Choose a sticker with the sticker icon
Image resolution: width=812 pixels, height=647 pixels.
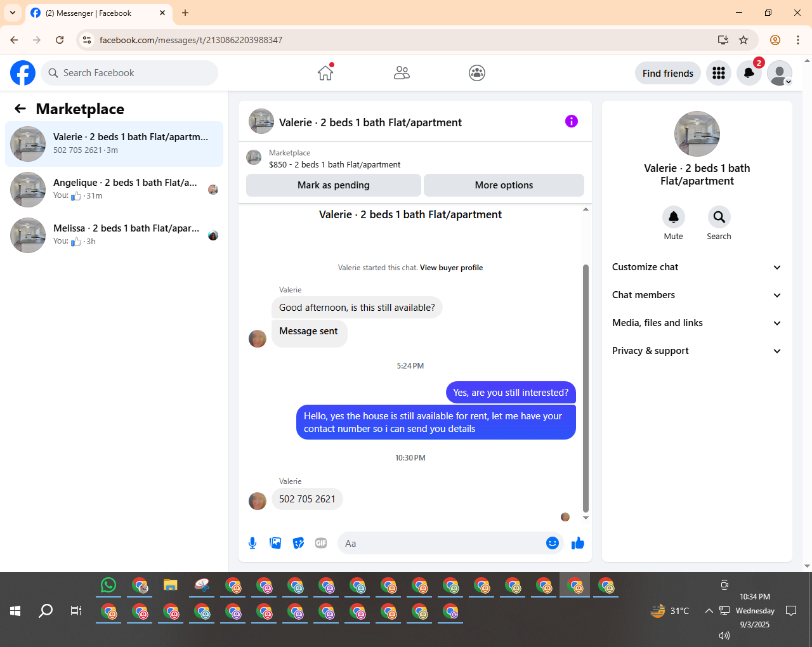298,543
